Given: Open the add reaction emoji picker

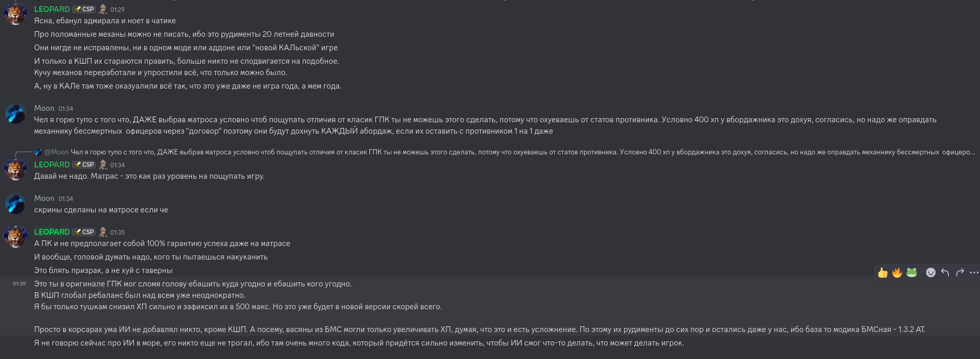Looking at the screenshot, I should (931, 272).
